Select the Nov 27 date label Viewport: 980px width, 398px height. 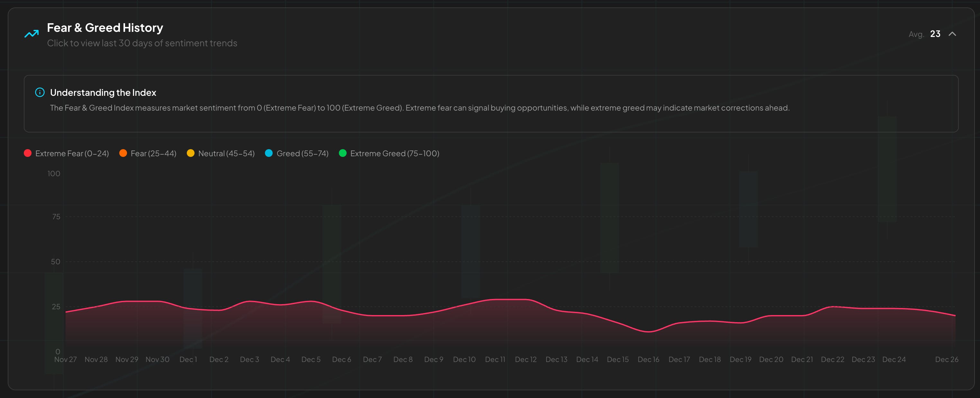pos(66,359)
